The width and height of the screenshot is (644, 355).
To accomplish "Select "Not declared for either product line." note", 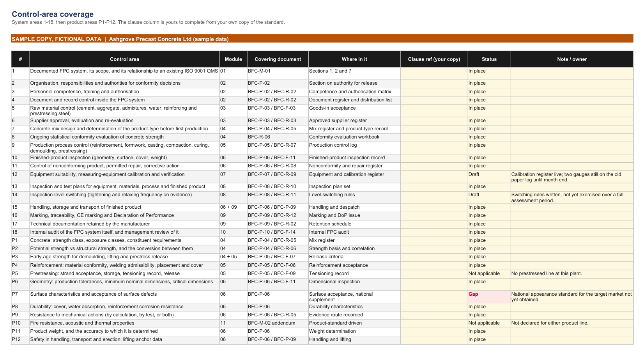I will click(x=572, y=323).
